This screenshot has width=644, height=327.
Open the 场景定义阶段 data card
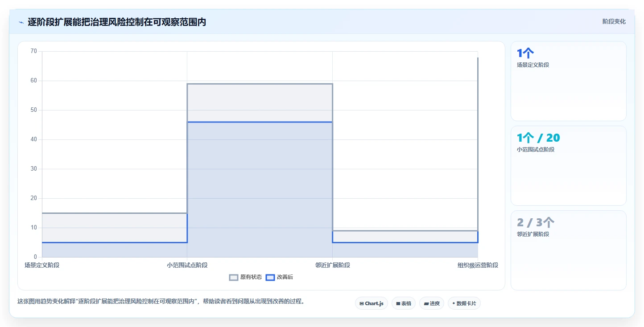coord(569,81)
